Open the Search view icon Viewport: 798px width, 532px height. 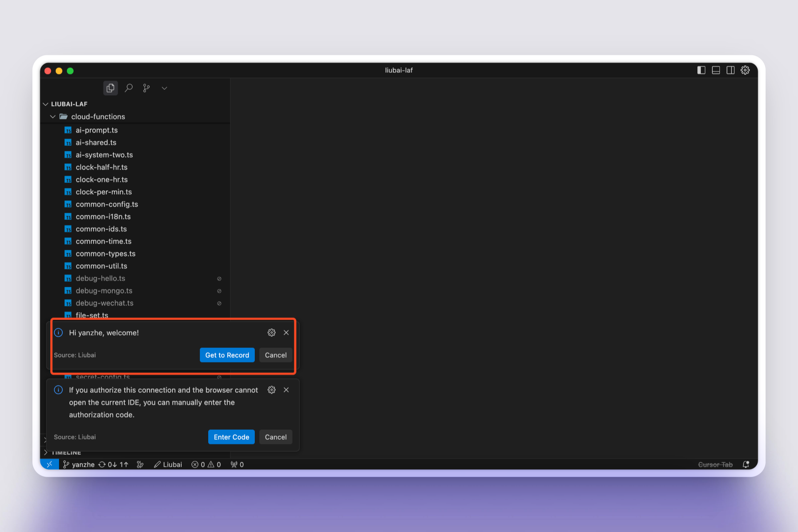point(129,88)
